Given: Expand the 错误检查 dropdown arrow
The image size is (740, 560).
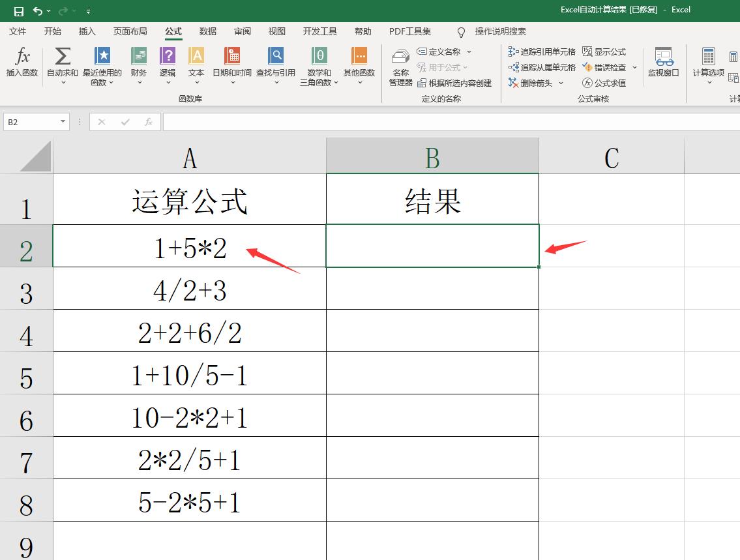Looking at the screenshot, I should coord(635,67).
